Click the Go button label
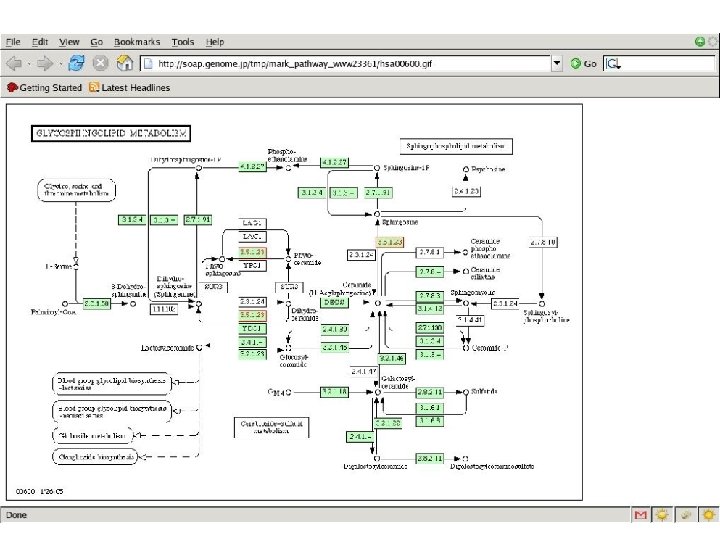 click(x=590, y=64)
